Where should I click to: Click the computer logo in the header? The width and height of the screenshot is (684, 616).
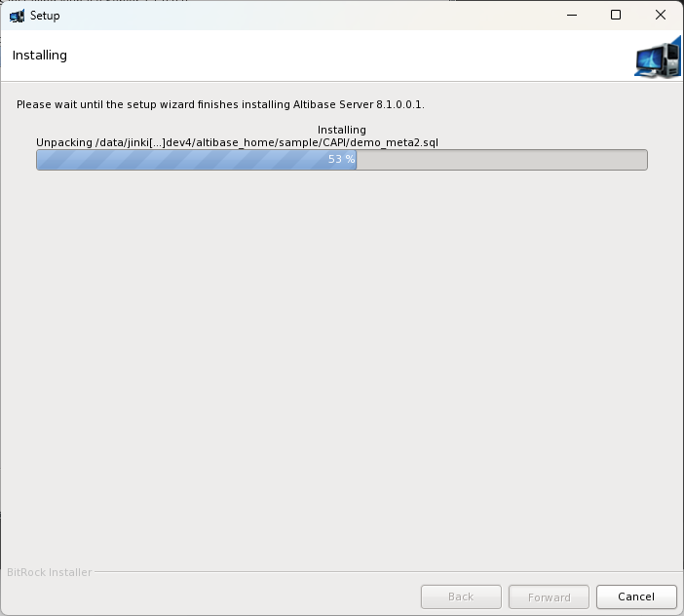pos(657,58)
